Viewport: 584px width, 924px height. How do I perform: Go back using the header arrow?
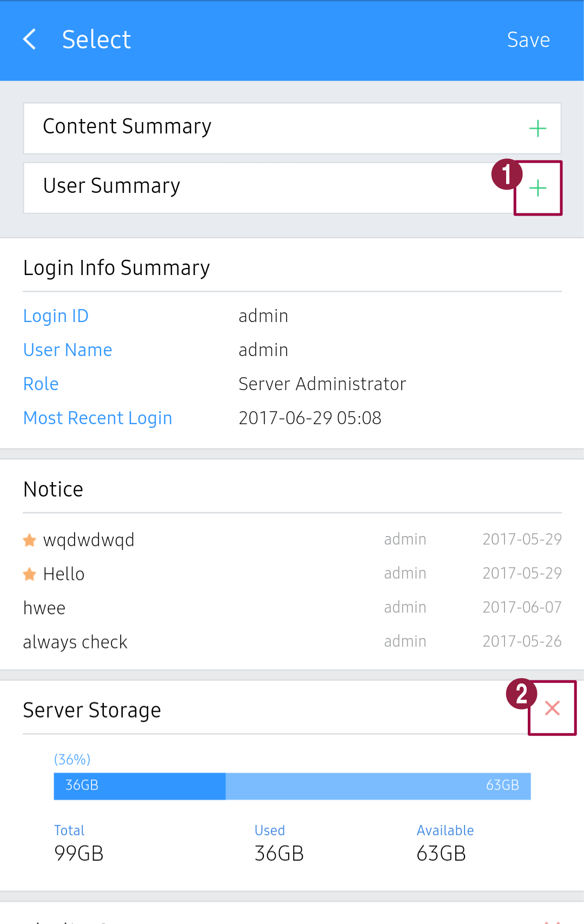click(x=30, y=39)
